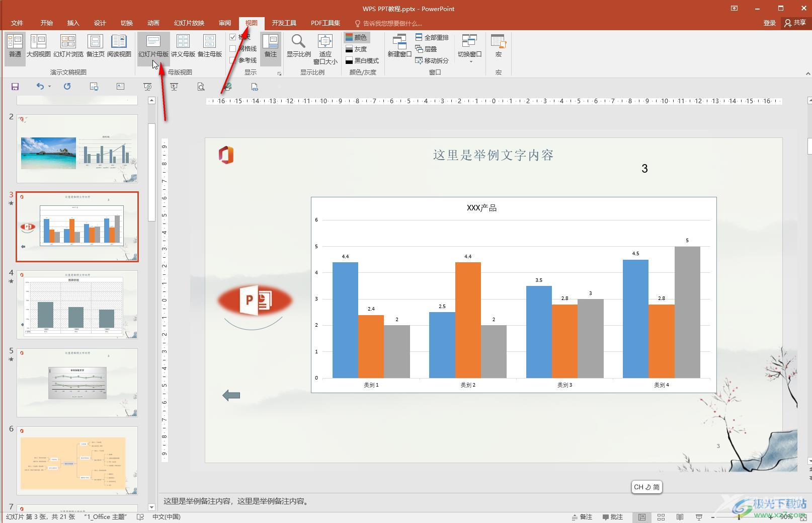Adjust the zoom slider handle
The height and width of the screenshot is (523, 812).
pyautogui.click(x=739, y=517)
